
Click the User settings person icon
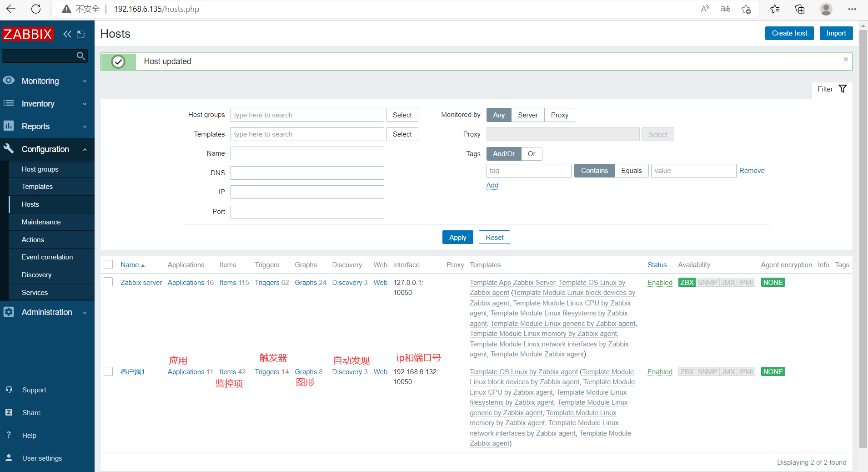point(9,458)
